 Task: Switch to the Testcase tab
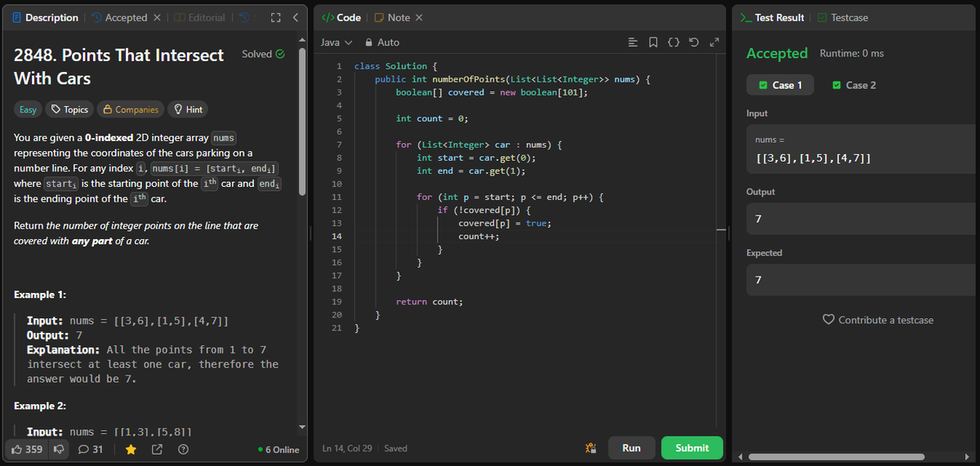(x=844, y=17)
